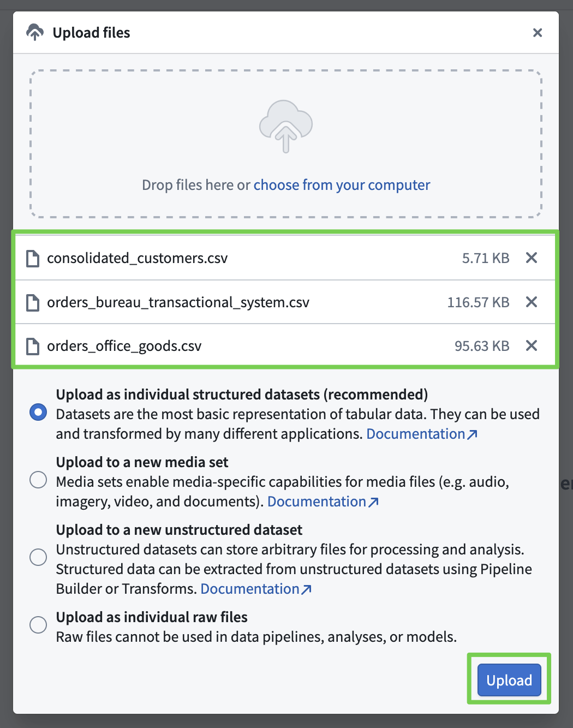This screenshot has height=728, width=573.
Task: Click the file icon beside consolidated_customers.csv
Action: [x=33, y=258]
